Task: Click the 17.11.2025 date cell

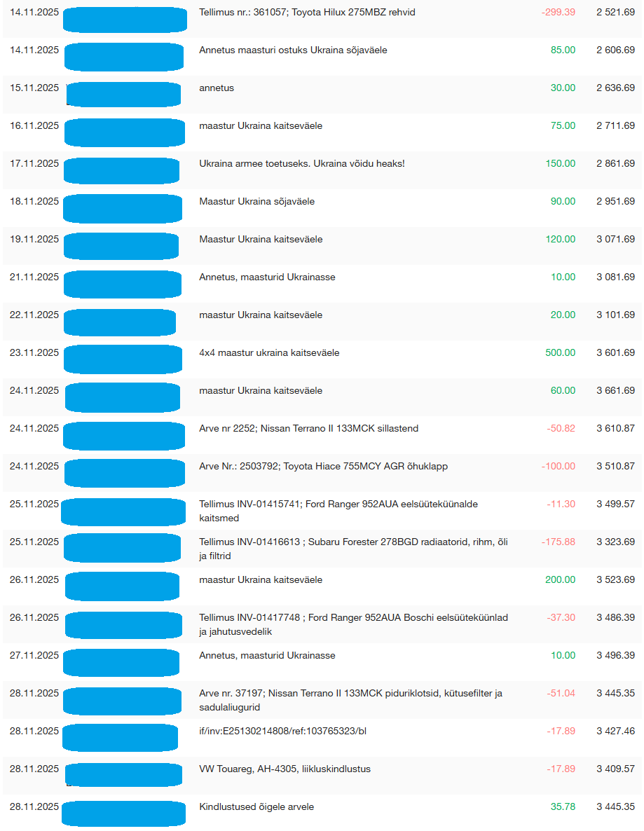Action: coord(34,164)
